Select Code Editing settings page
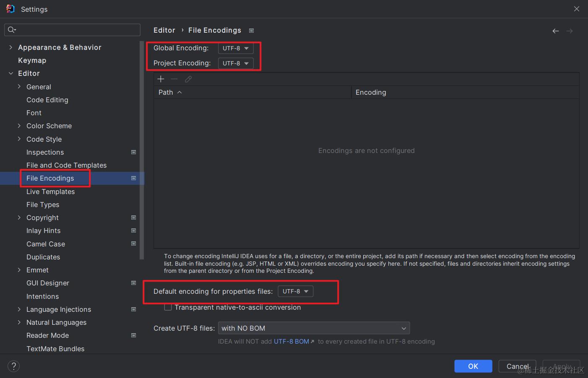The height and width of the screenshot is (378, 588). [47, 100]
